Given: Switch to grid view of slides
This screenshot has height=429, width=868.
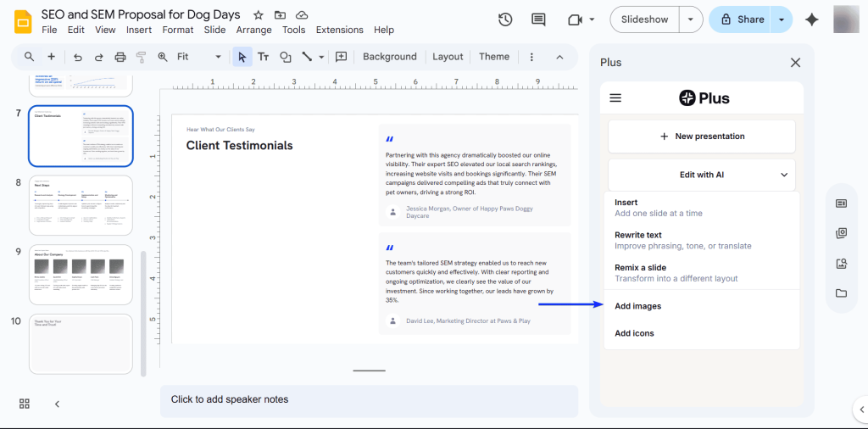Looking at the screenshot, I should (x=25, y=404).
